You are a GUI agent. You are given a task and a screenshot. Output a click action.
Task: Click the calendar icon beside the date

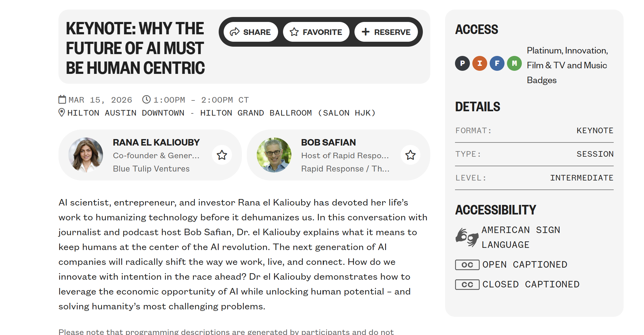tap(62, 100)
